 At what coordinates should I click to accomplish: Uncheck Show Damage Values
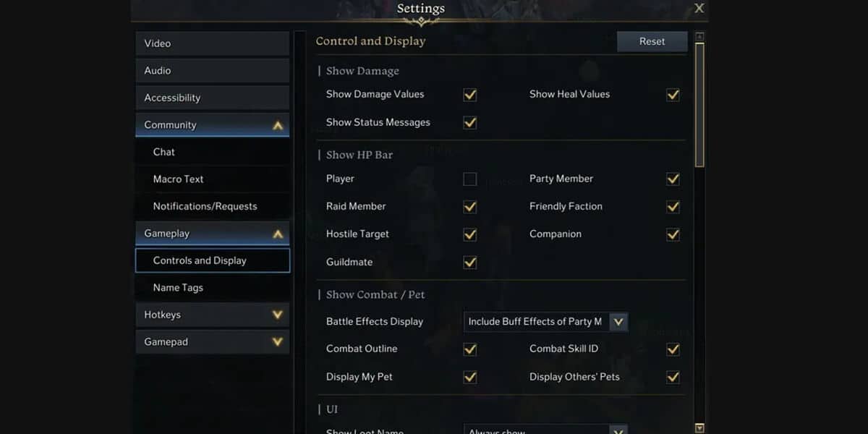[470, 95]
